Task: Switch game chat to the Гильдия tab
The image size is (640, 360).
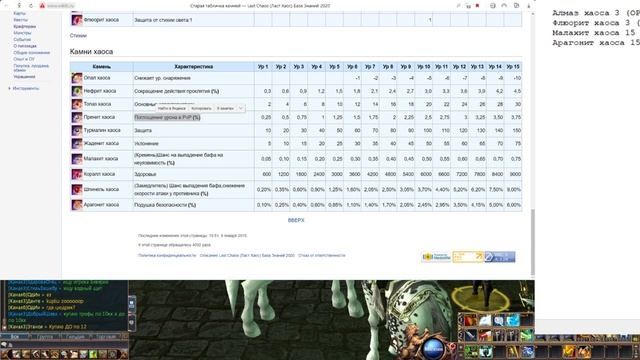Action: pos(75,337)
